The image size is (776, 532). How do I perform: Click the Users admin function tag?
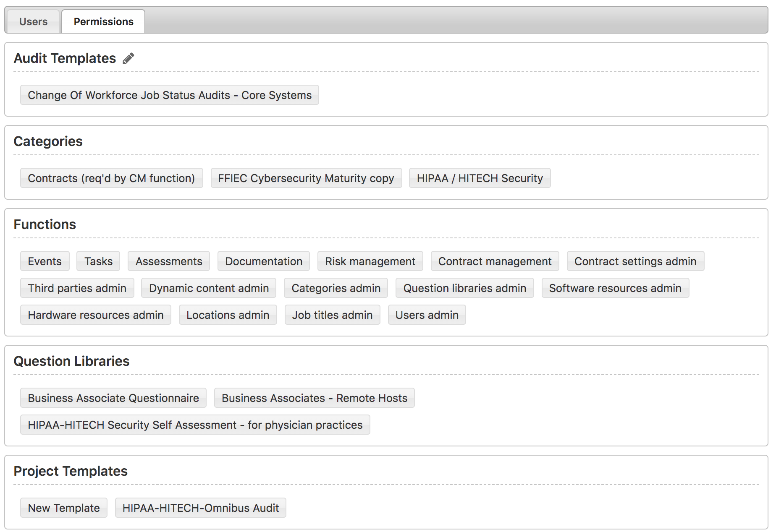pyautogui.click(x=427, y=315)
